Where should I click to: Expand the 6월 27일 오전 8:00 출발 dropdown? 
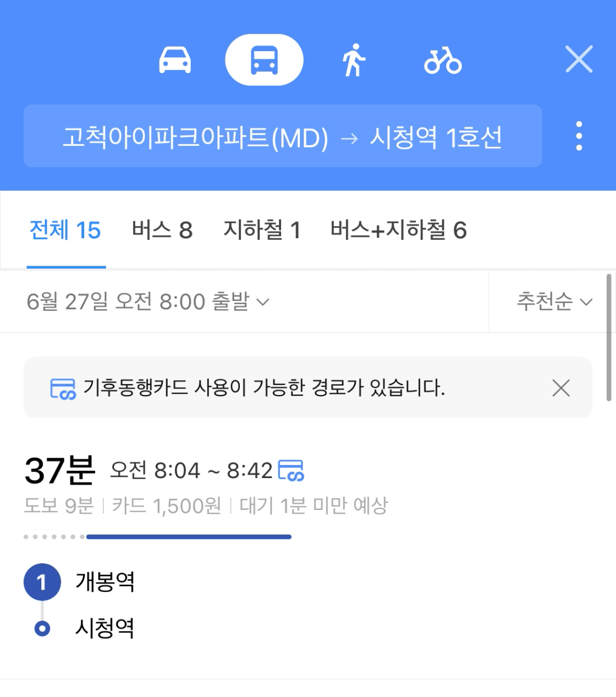(148, 301)
